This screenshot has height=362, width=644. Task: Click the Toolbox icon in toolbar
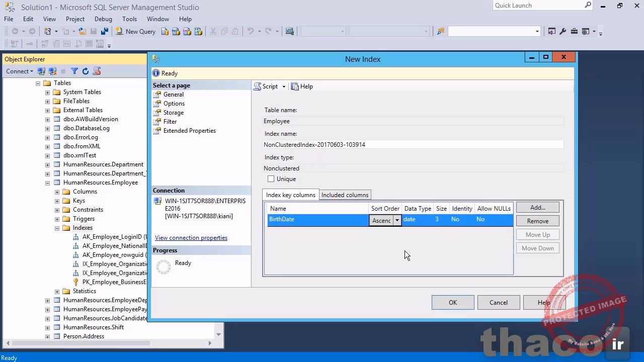[x=573, y=31]
